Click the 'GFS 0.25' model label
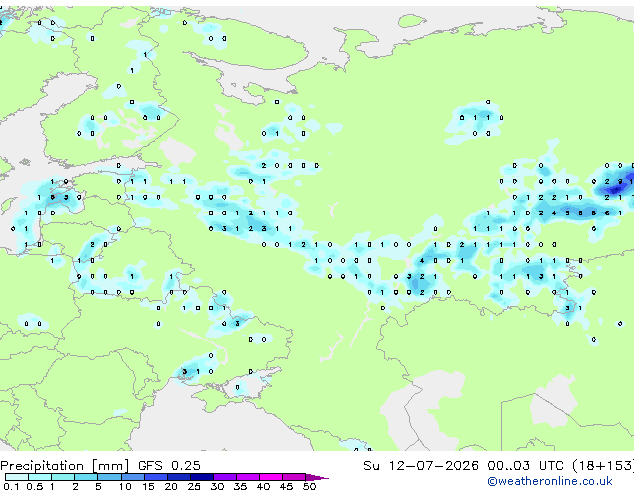The width and height of the screenshot is (634, 490). pyautogui.click(x=169, y=465)
